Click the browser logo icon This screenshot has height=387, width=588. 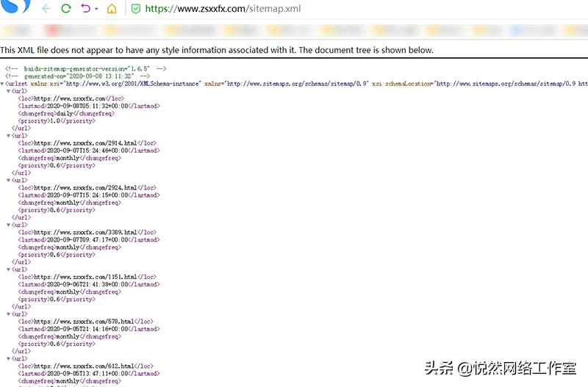[x=16, y=7]
